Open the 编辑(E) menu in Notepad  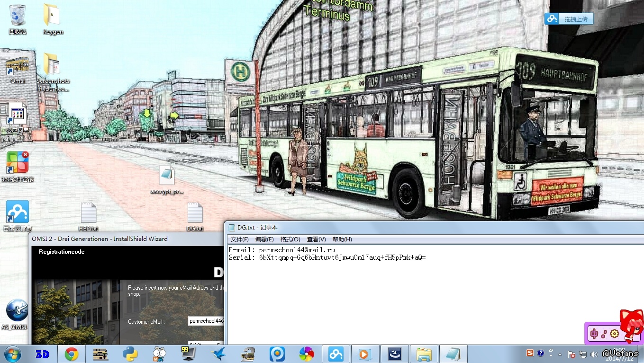tap(264, 239)
